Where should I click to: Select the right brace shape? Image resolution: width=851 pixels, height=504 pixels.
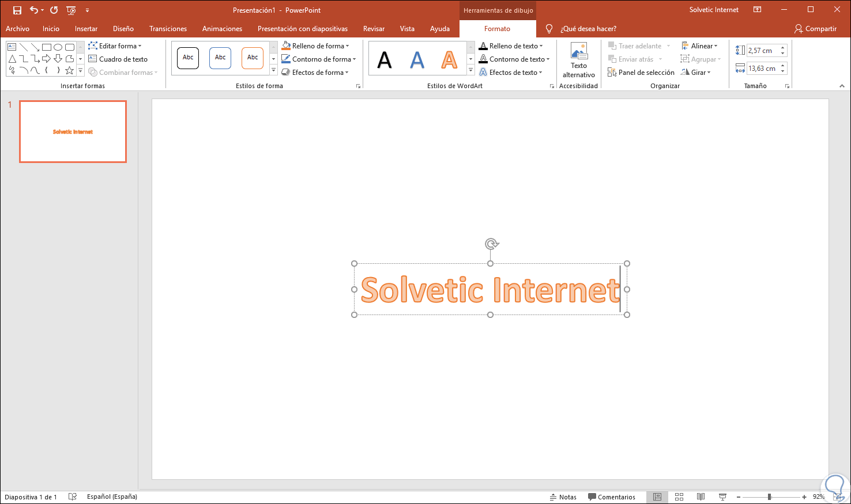pos(58,70)
